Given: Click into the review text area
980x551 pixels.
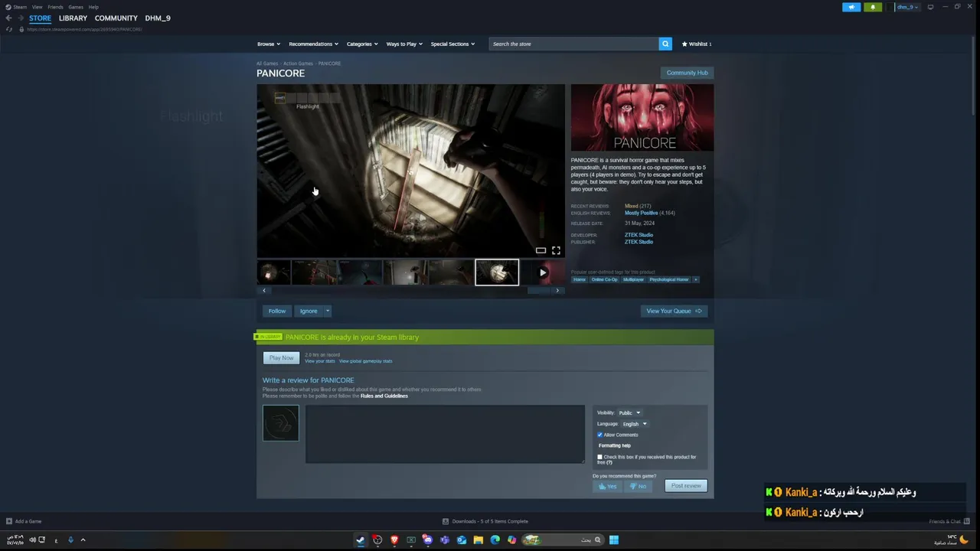Looking at the screenshot, I should click(x=445, y=434).
